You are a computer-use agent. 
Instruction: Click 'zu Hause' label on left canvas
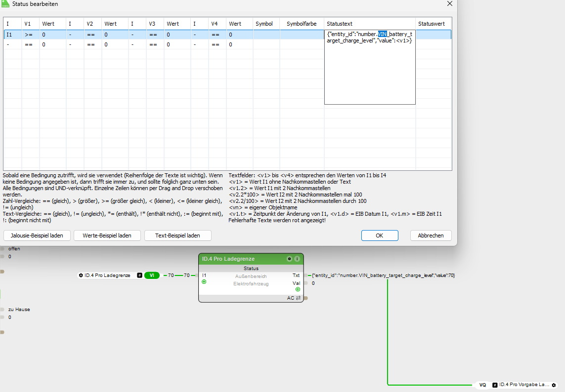click(x=19, y=310)
